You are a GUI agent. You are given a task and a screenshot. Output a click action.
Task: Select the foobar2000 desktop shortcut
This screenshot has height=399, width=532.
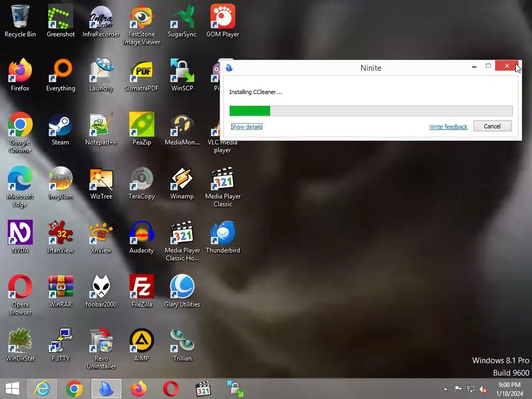[101, 291]
